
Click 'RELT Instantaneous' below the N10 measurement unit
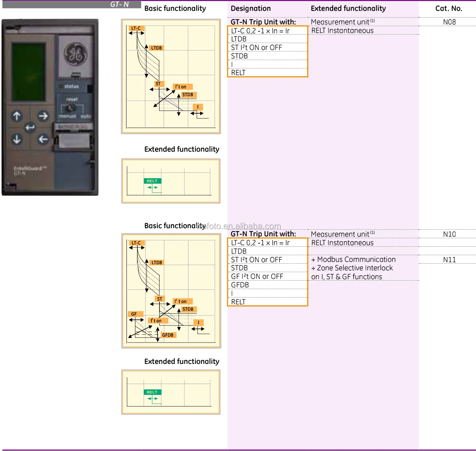click(x=342, y=243)
